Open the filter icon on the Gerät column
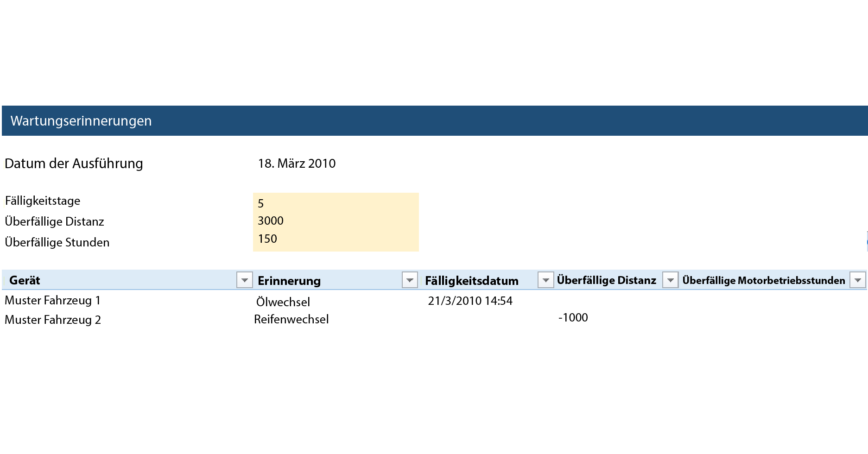868x454 pixels. (244, 280)
